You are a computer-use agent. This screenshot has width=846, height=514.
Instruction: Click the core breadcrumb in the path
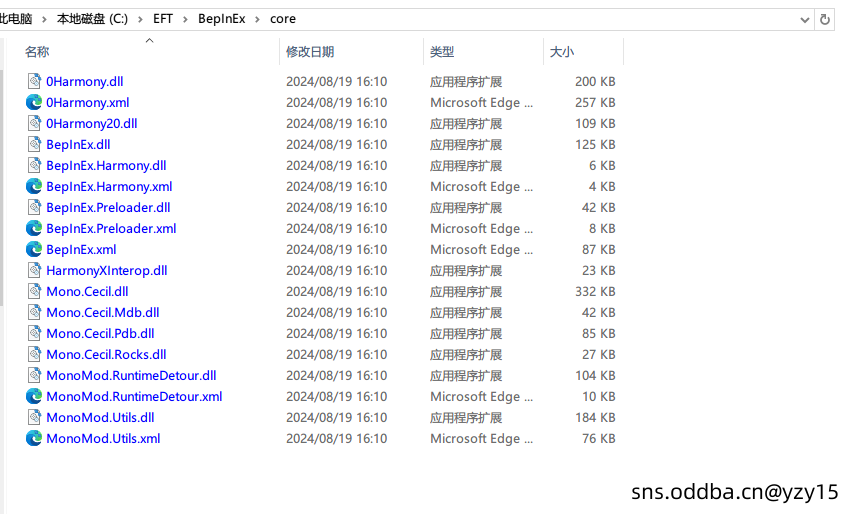pyautogui.click(x=283, y=19)
